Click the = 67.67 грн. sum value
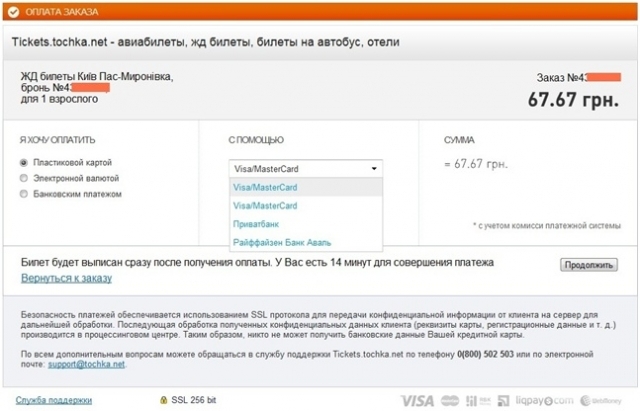 (476, 164)
